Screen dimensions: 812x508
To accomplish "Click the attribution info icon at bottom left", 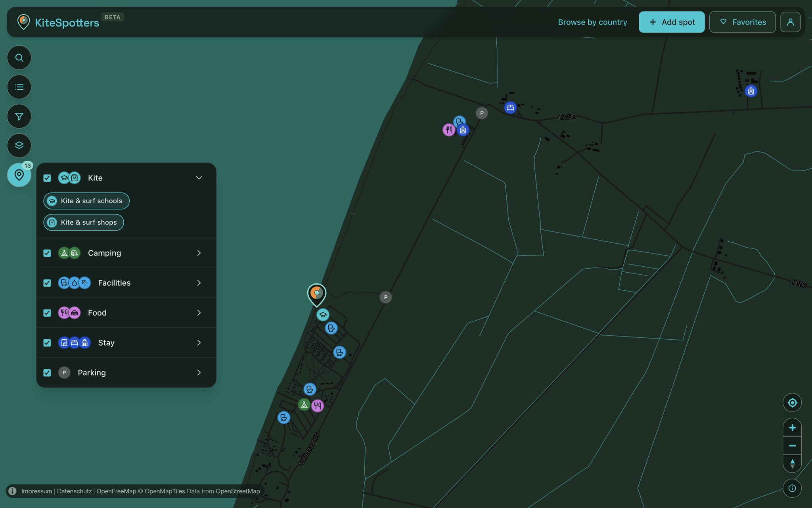I will click(12, 491).
